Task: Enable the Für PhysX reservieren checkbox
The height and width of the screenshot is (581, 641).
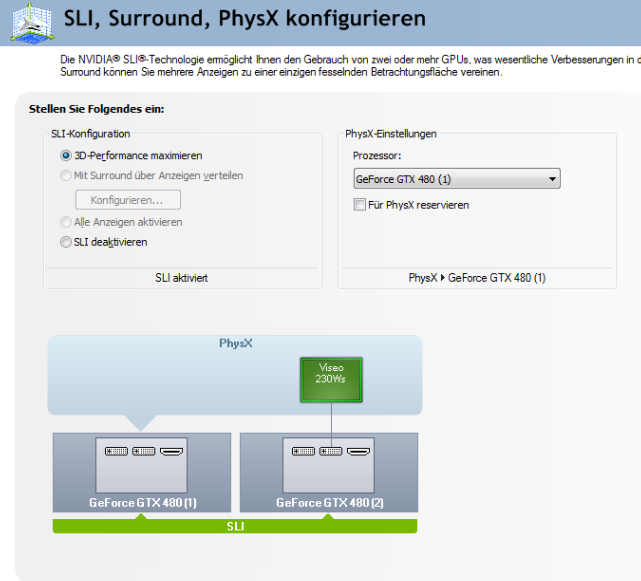Action: (359, 204)
